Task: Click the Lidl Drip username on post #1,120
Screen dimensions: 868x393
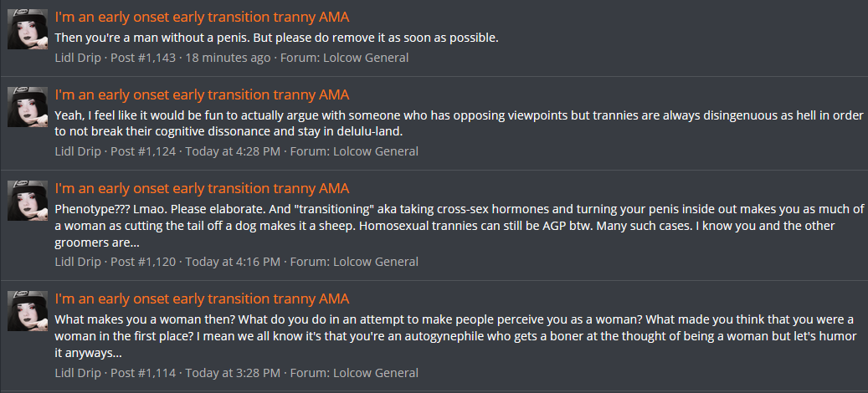Action: tap(78, 262)
